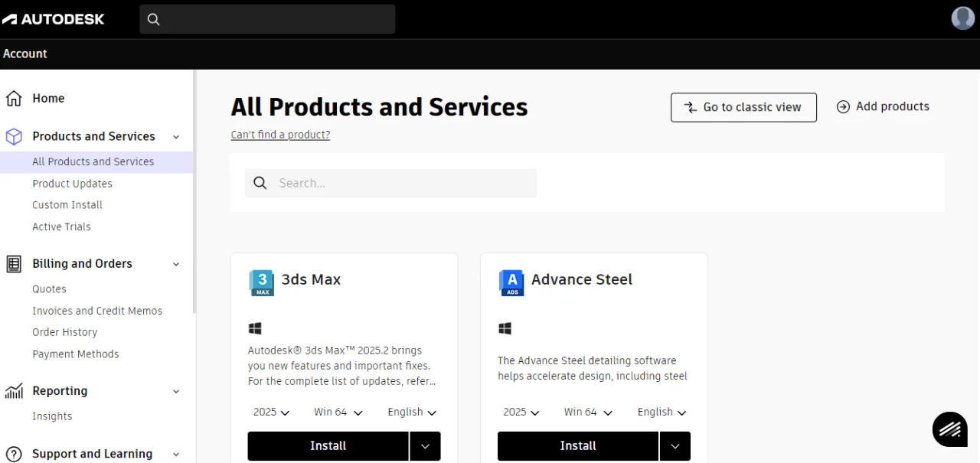Expand install options arrow for 3ds Max

tap(425, 446)
